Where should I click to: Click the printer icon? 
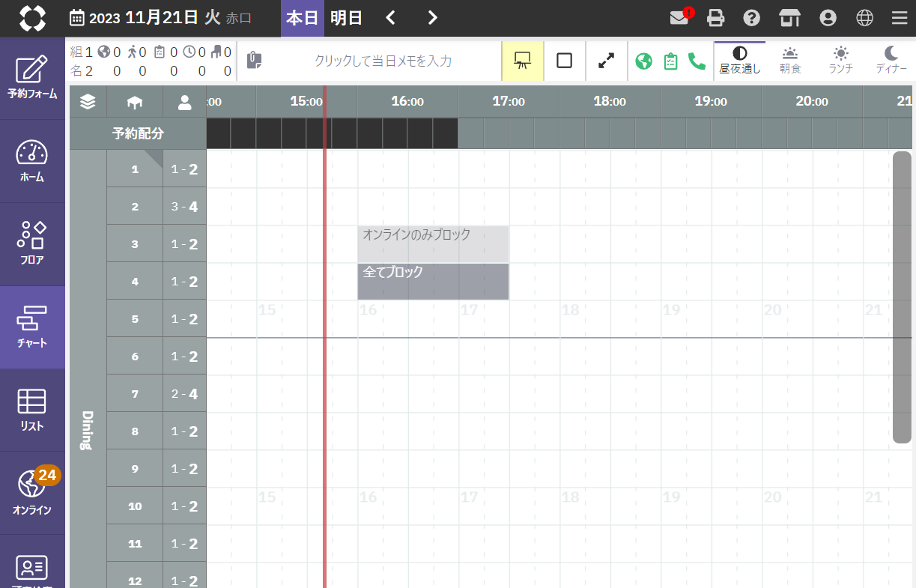716,18
